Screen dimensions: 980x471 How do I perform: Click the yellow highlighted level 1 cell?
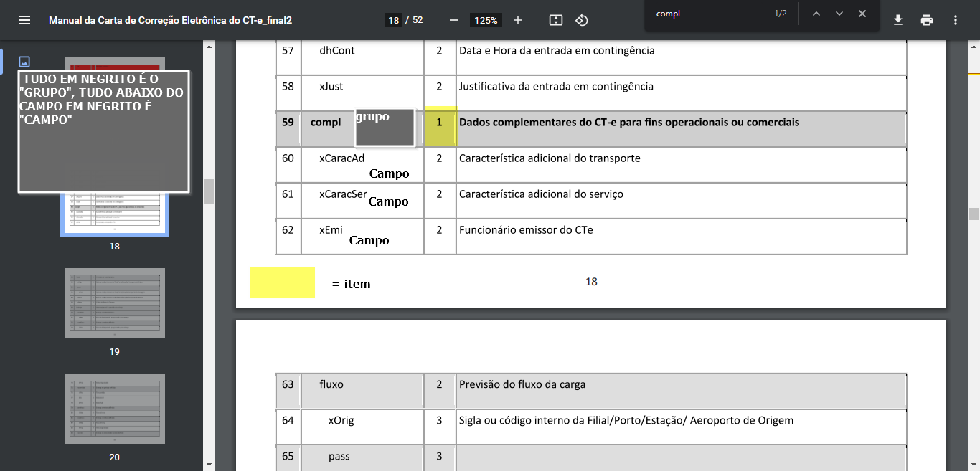440,127
